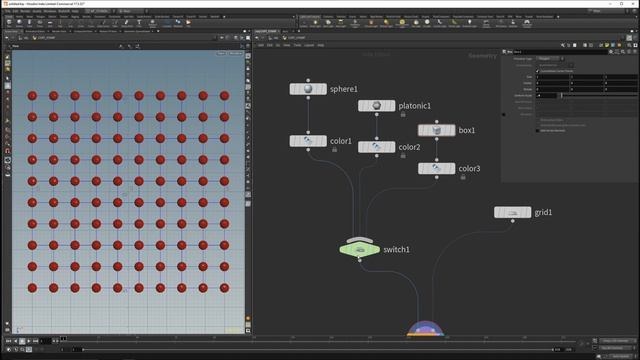640x360 pixels.
Task: Click the platonic1 node icon
Action: pos(376,106)
